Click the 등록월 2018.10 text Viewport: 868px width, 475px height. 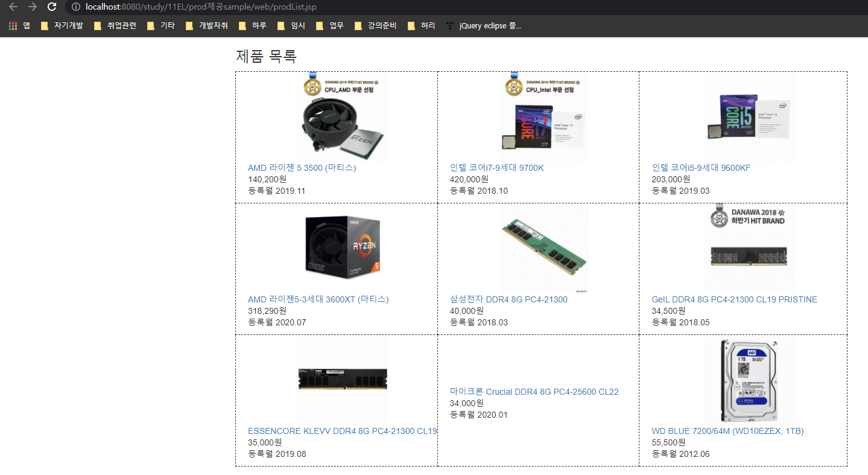point(479,191)
